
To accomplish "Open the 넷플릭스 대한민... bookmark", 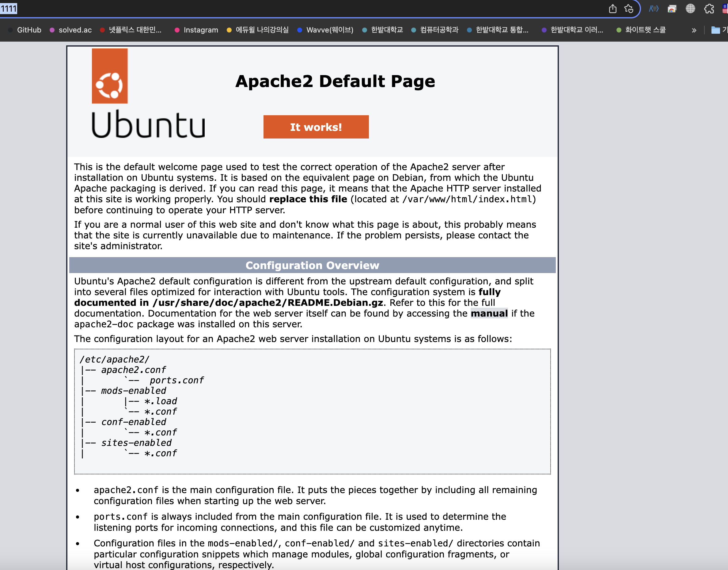I will point(131,30).
